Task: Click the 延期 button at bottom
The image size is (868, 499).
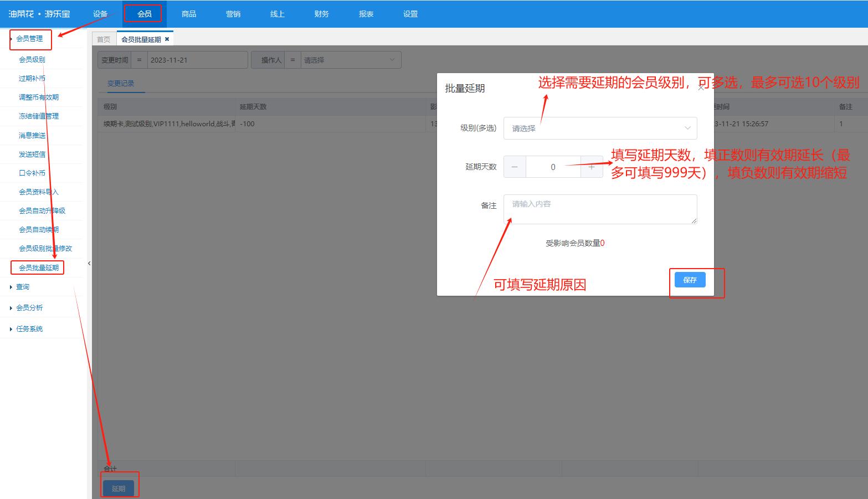Action: 119,488
